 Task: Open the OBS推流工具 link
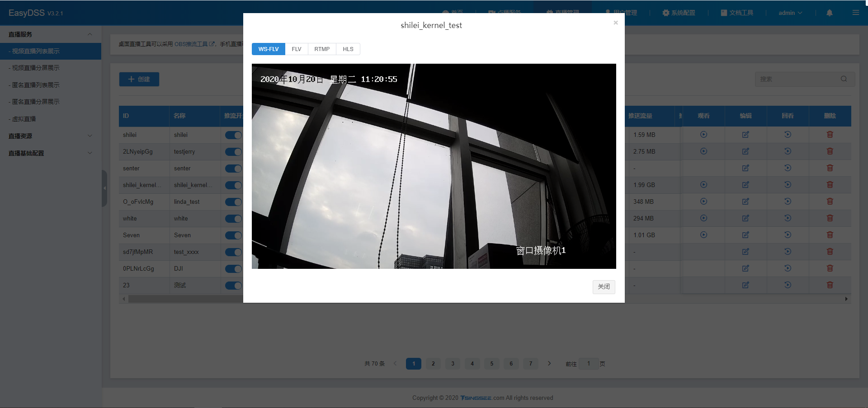194,44
